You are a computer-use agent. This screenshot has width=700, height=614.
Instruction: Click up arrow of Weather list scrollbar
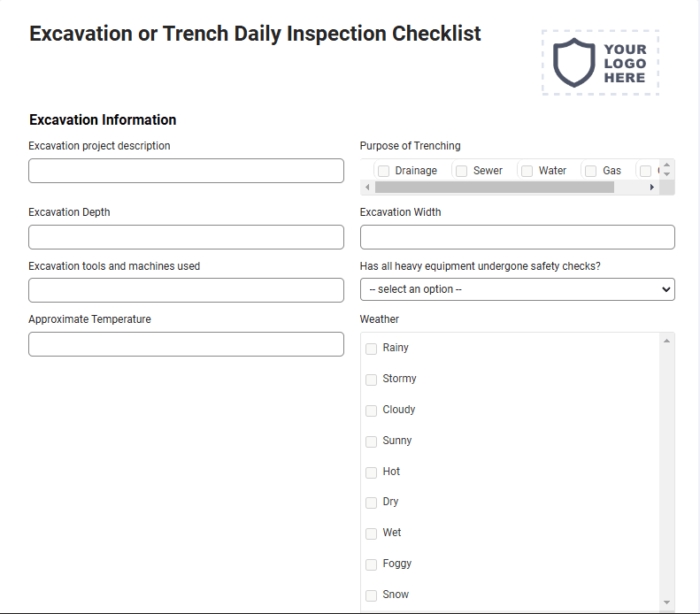pyautogui.click(x=666, y=341)
